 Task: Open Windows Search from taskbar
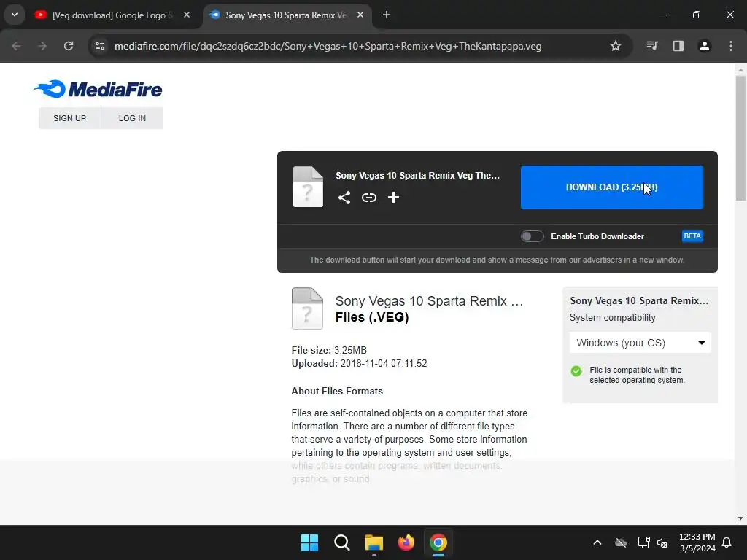click(341, 542)
